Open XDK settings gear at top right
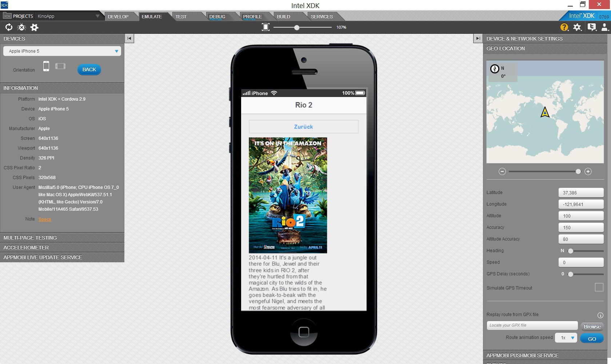Image resolution: width=611 pixels, height=364 pixels. point(577,27)
